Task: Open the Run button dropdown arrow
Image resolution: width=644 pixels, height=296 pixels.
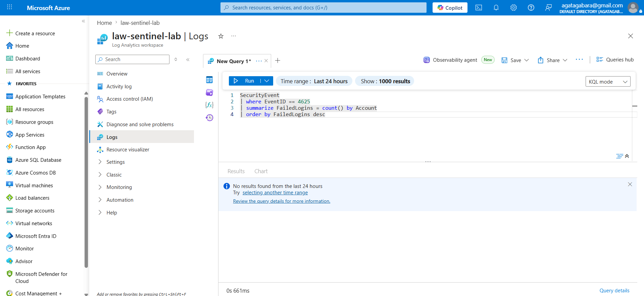Action: (267, 81)
